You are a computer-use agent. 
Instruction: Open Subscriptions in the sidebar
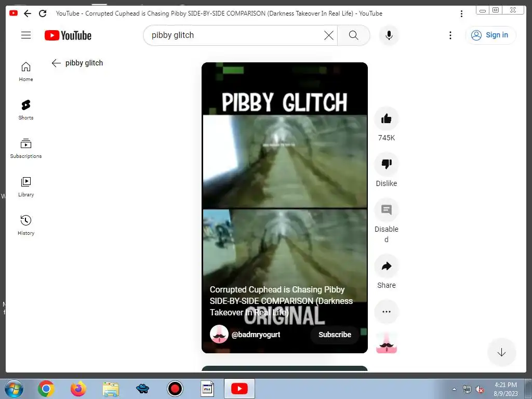point(26,149)
